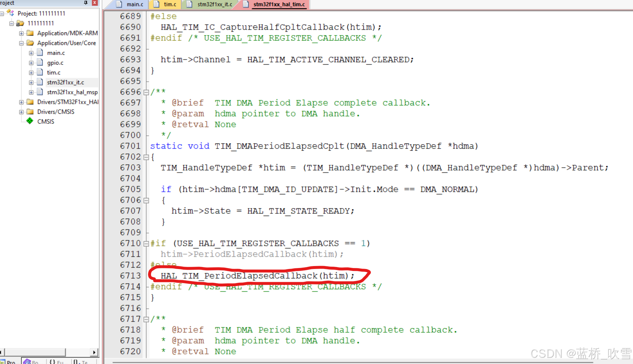Screen dimensions: 633x364
Task: Click the Drivers/CMSIS folder icon
Action: point(30,112)
